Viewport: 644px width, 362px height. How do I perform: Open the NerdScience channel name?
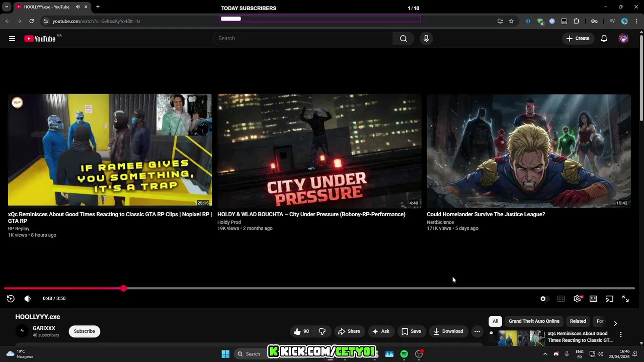click(x=440, y=222)
